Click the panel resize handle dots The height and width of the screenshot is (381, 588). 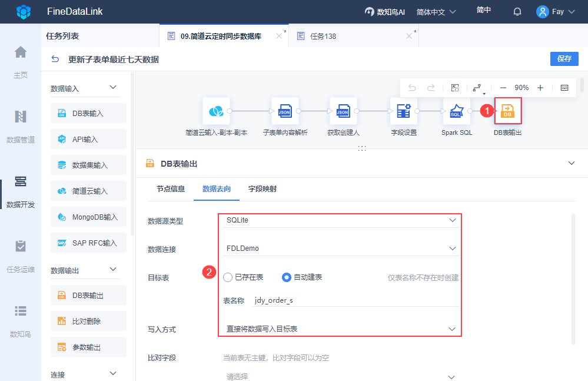click(361, 148)
